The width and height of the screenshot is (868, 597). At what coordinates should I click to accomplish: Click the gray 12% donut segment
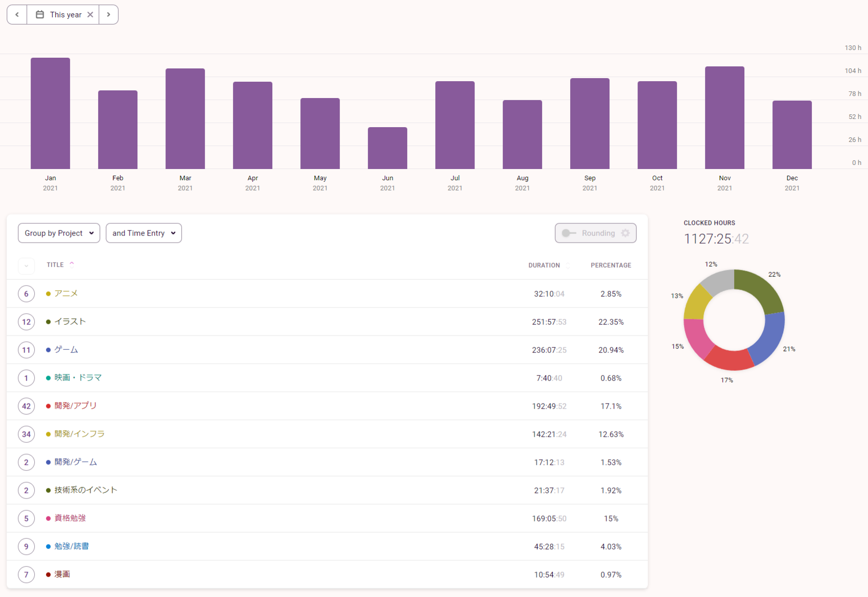coord(719,282)
